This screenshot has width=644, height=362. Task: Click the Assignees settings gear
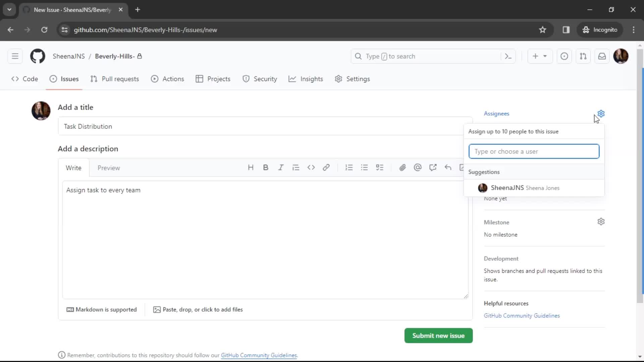(x=601, y=113)
